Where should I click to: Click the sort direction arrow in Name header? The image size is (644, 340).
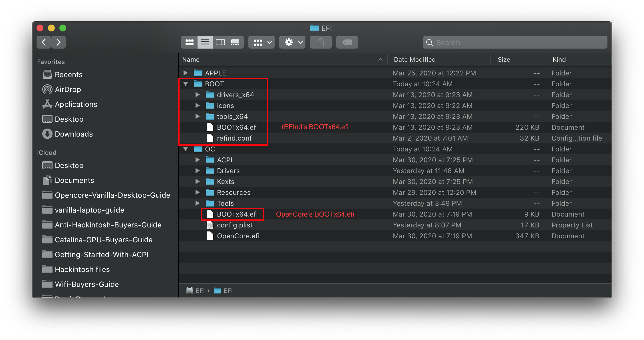pyautogui.click(x=380, y=59)
